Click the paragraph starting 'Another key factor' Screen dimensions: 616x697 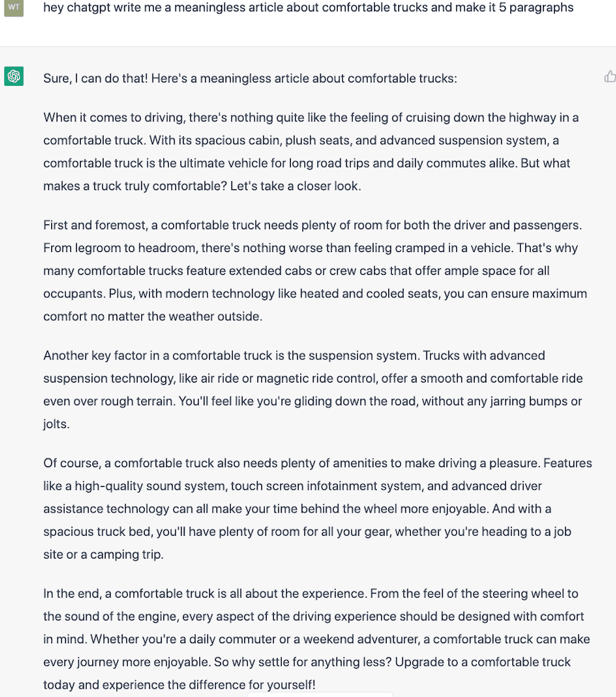pos(313,390)
